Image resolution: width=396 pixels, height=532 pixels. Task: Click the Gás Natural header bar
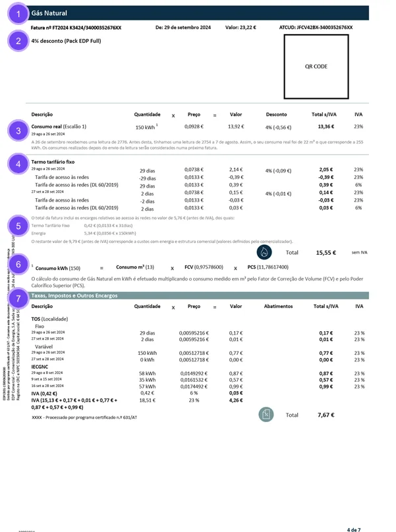point(198,13)
